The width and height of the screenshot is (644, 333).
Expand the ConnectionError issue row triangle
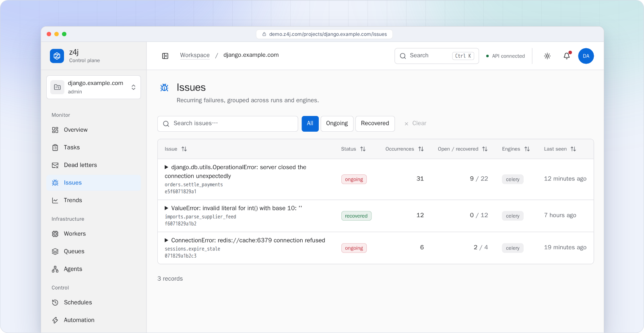click(166, 240)
